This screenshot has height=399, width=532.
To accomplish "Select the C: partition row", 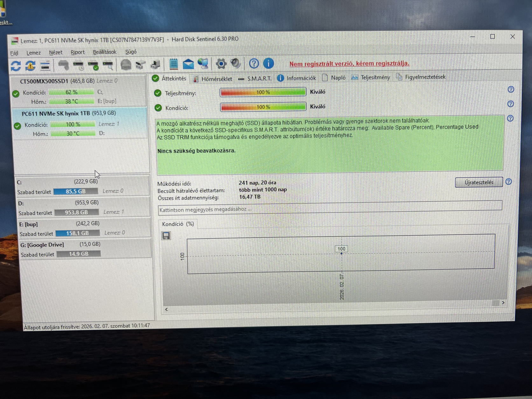I will tap(82, 186).
